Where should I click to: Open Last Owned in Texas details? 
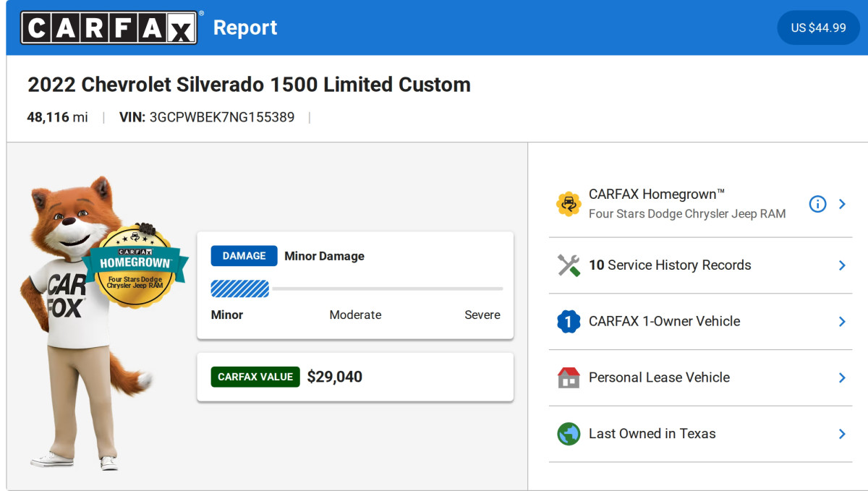click(x=700, y=434)
